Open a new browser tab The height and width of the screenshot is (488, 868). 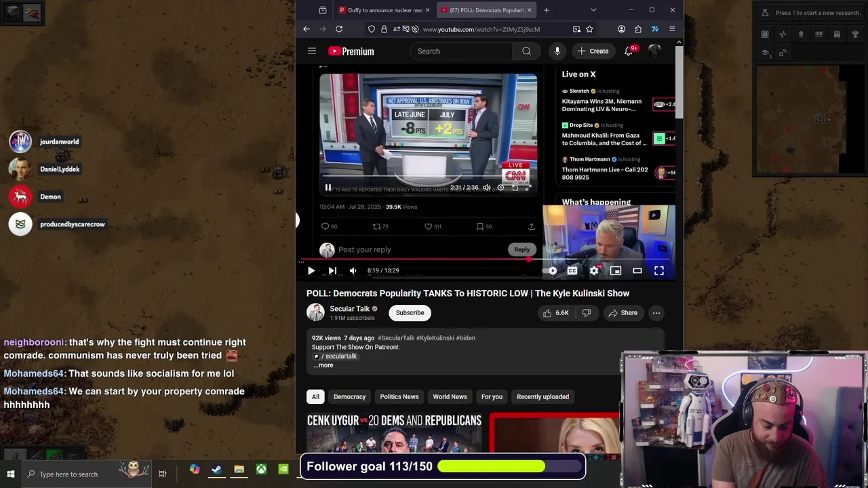click(x=546, y=10)
